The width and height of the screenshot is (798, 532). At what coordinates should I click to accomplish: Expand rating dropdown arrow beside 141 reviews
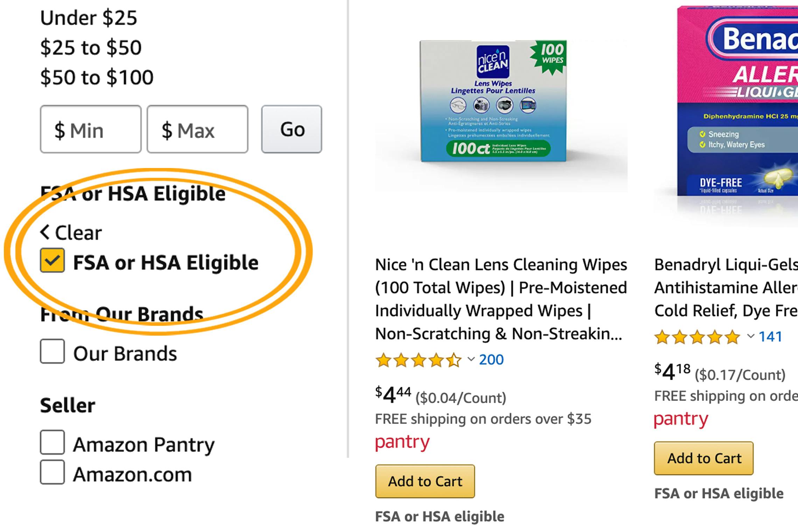(750, 336)
